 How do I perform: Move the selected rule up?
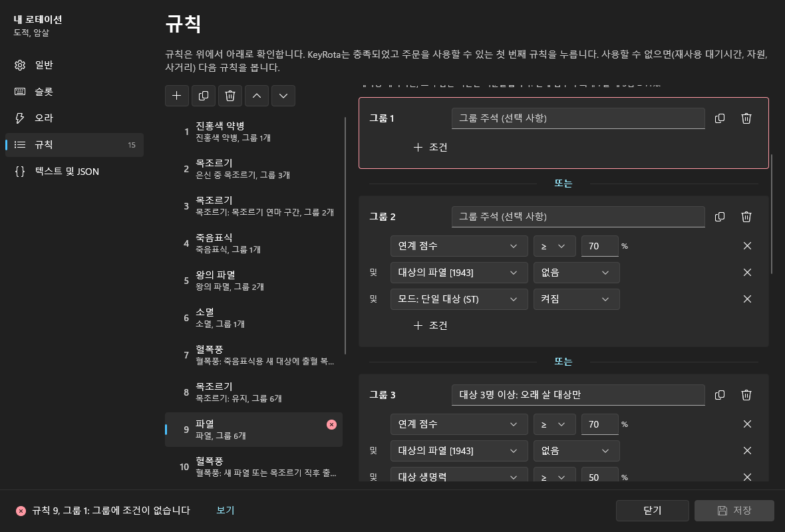[256, 96]
